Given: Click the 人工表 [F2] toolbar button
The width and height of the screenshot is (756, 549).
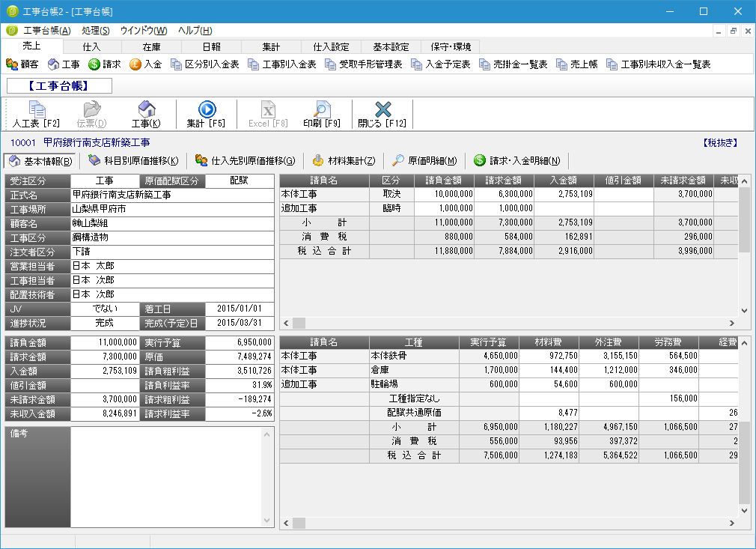Looking at the screenshot, I should point(36,115).
